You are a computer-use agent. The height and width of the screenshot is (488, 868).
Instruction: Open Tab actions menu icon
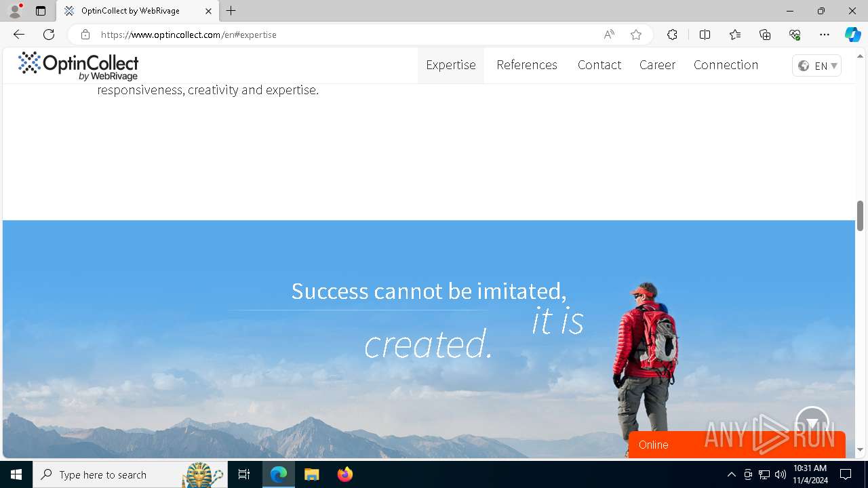pyautogui.click(x=41, y=11)
